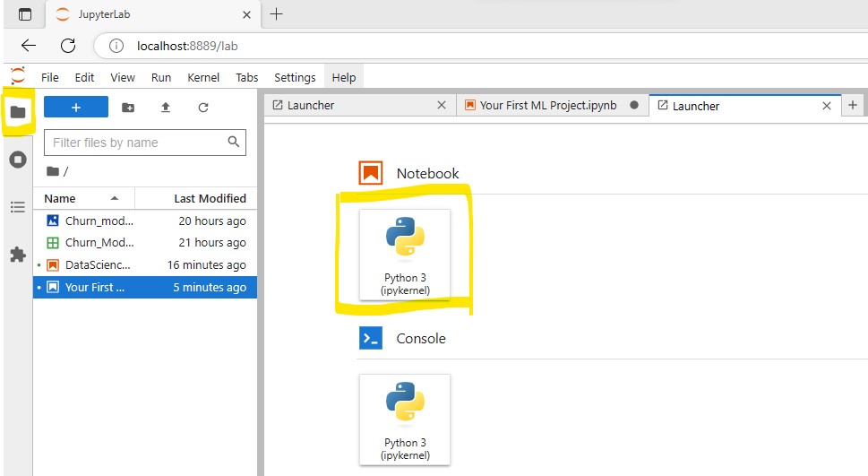Click the Console section blue icon
The height and width of the screenshot is (476, 868).
pyautogui.click(x=370, y=338)
